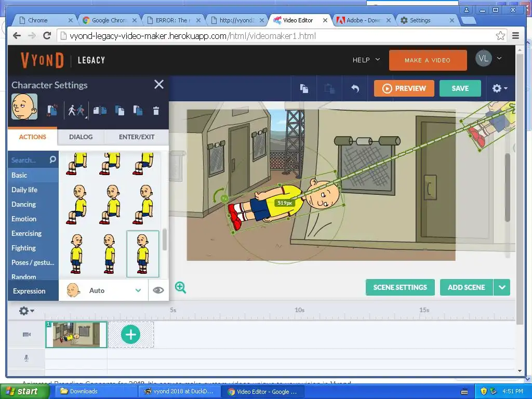Toggle the eye visibility icon beside Auto
The width and height of the screenshot is (532, 399).
tap(158, 290)
